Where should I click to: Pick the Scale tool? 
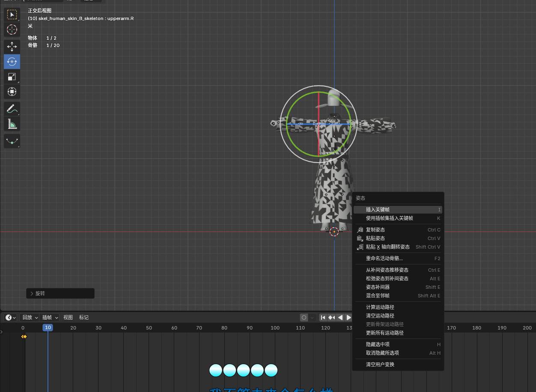(x=12, y=77)
